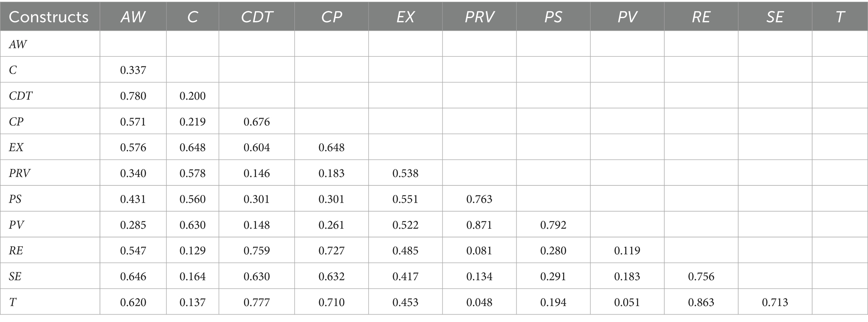The height and width of the screenshot is (322, 868).
Task: Select the 0.863 cell in row T
Action: pyautogui.click(x=701, y=302)
